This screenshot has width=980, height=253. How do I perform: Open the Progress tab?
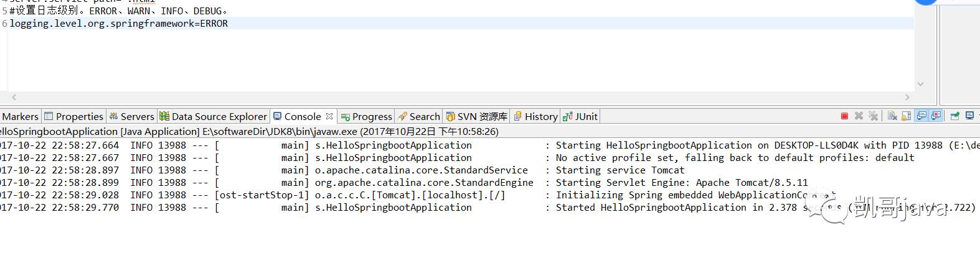pos(366,116)
